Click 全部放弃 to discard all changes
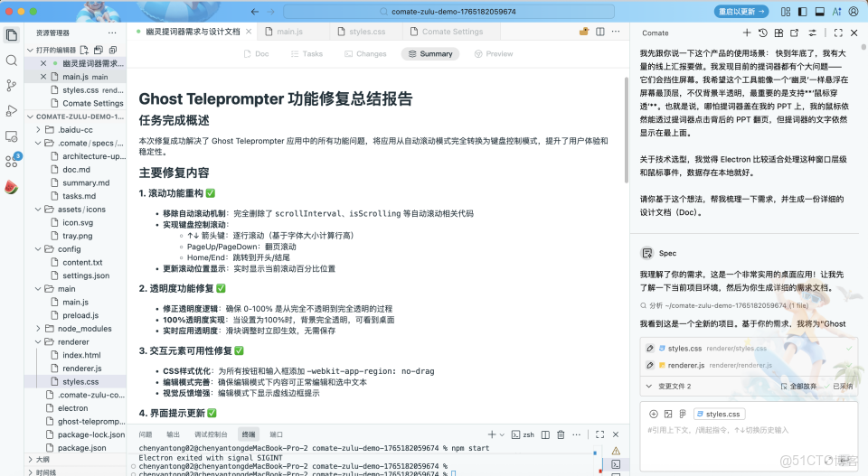Viewport: 868px width, 476px height. pyautogui.click(x=798, y=386)
